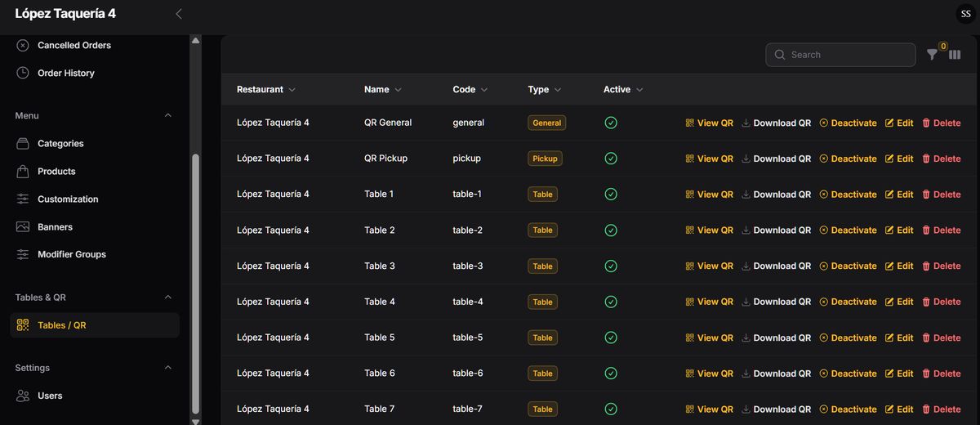The image size is (980, 425).
Task: Click the Modifier Groups sliders icon
Action: pos(23,254)
